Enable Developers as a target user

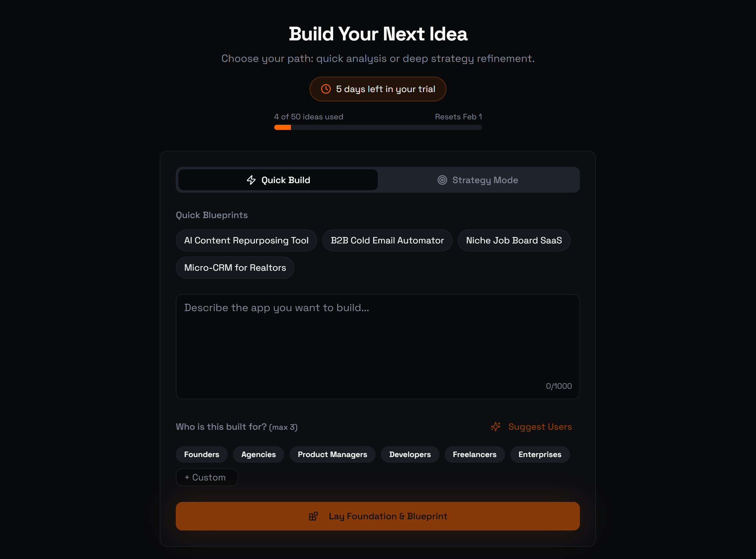410,454
